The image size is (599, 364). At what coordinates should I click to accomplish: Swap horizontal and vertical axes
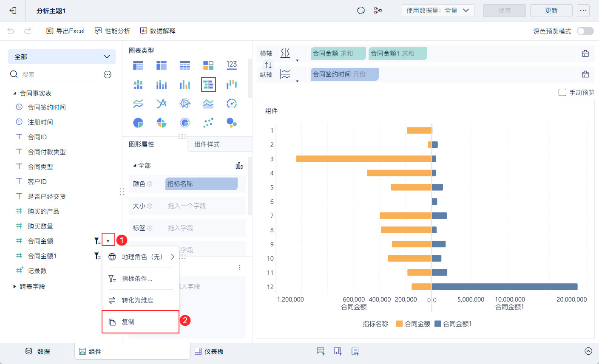tap(268, 65)
